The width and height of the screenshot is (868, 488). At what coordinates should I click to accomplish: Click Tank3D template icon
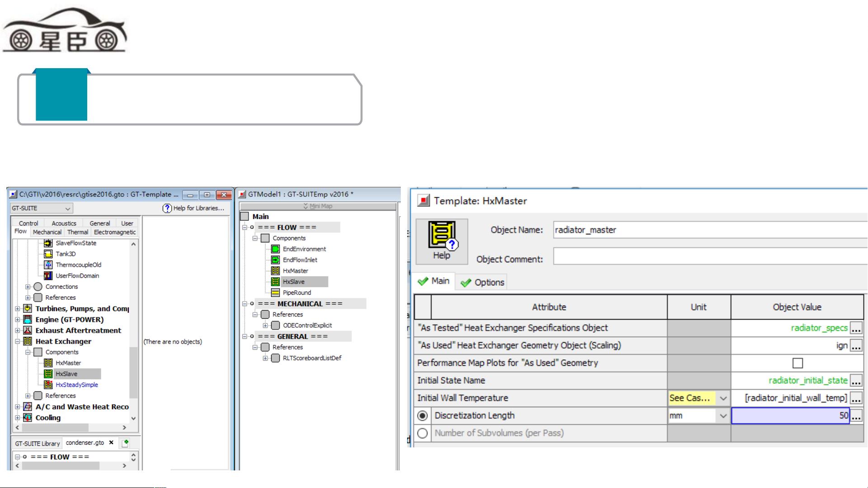coord(48,254)
